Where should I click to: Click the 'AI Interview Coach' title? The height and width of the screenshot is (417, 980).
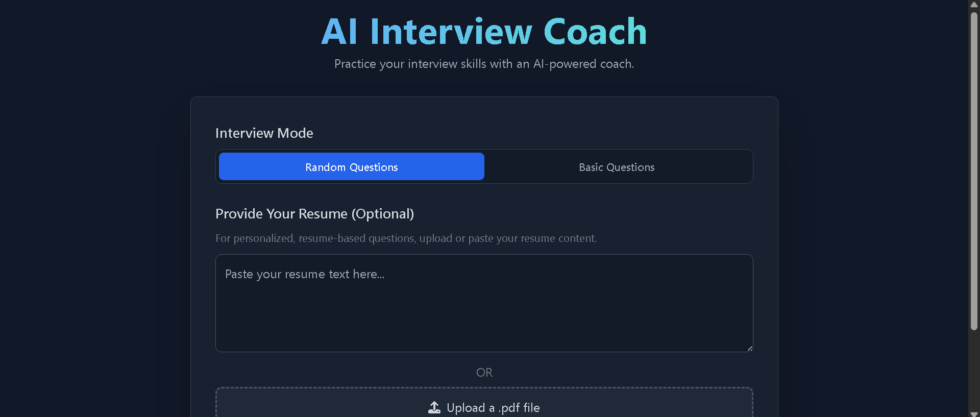(484, 31)
